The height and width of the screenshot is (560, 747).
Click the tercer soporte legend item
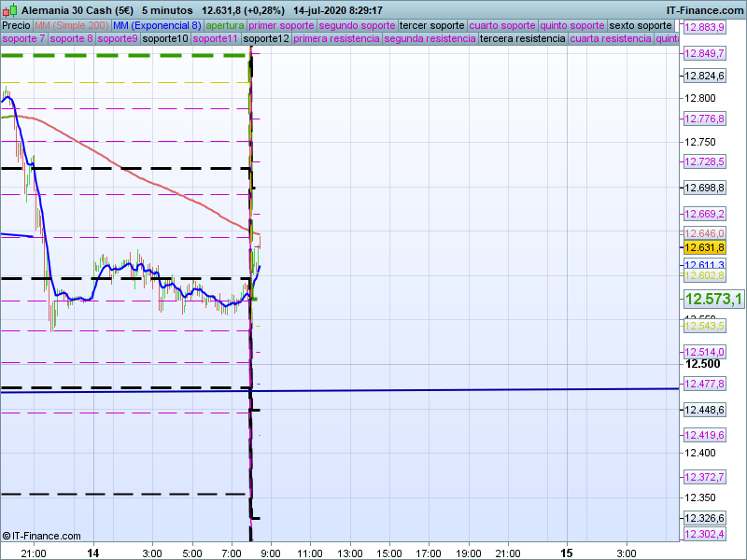tap(431, 25)
